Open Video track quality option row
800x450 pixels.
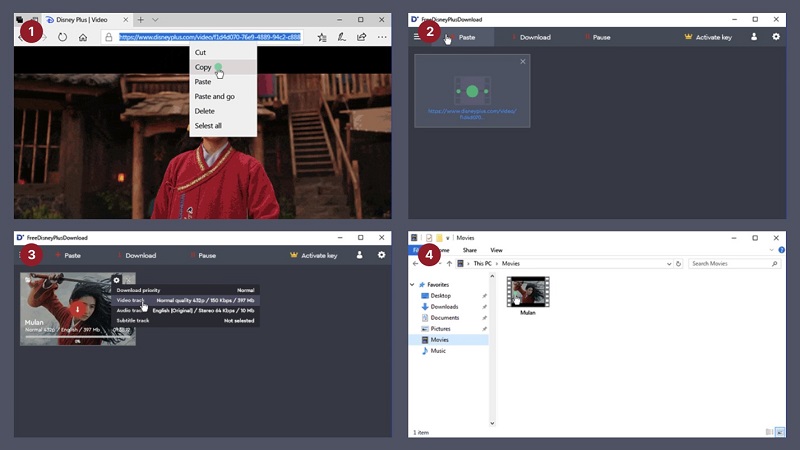click(185, 301)
